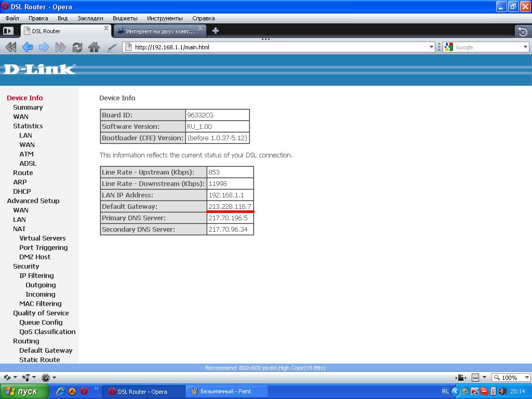Click the пуск Start button

click(24, 392)
